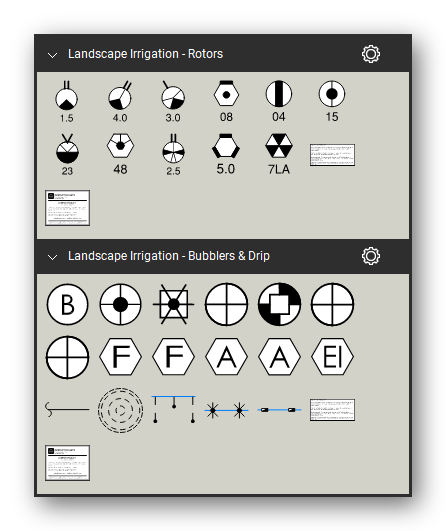The height and width of the screenshot is (531, 446).
Task: Open the document thumbnail below the 23 rotor
Action: 67,208
